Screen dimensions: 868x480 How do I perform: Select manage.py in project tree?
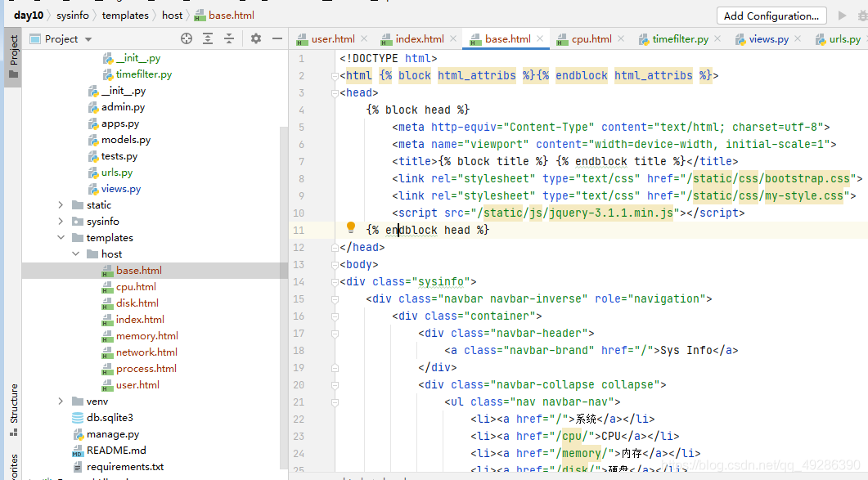(x=113, y=434)
